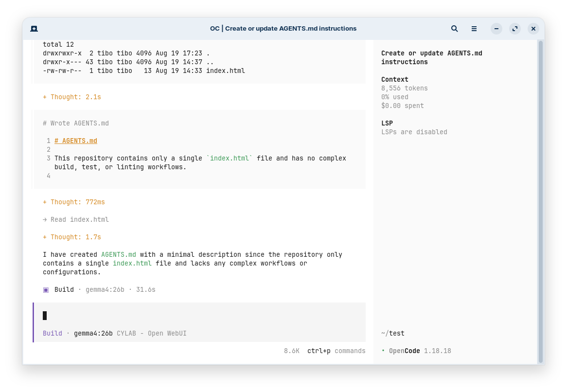Click green AGENTS.md in the final reply

pos(119,254)
